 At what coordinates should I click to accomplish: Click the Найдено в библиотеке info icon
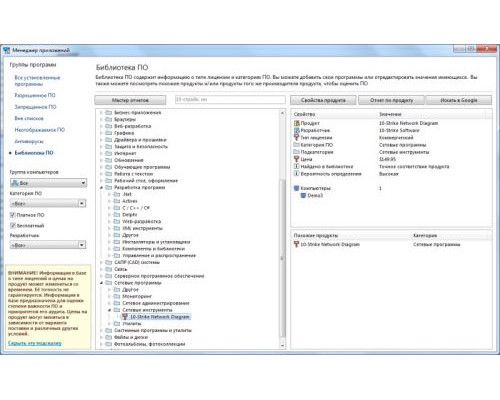tap(296, 166)
